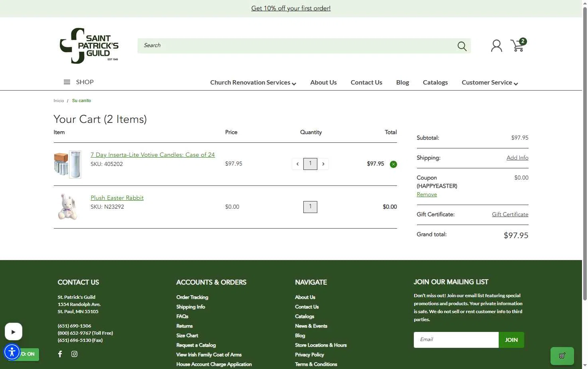588x369 pixels.
Task: Open Privacy Policy footer link
Action: pos(310,355)
